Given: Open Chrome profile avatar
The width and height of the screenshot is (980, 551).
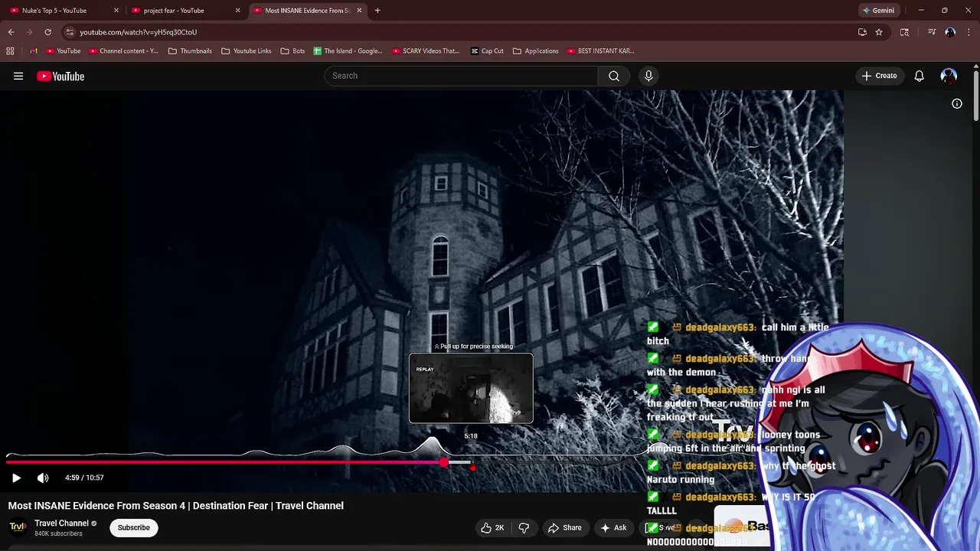Looking at the screenshot, I should coord(950,32).
